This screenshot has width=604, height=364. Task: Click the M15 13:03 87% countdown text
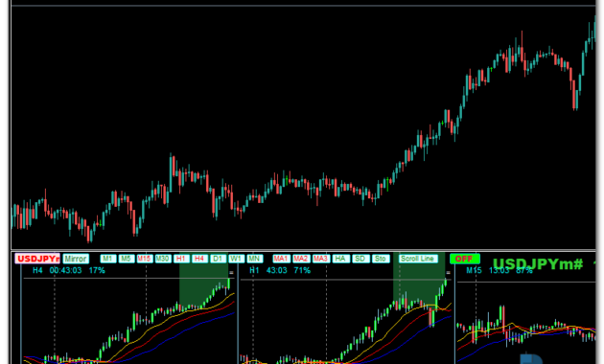(x=499, y=270)
